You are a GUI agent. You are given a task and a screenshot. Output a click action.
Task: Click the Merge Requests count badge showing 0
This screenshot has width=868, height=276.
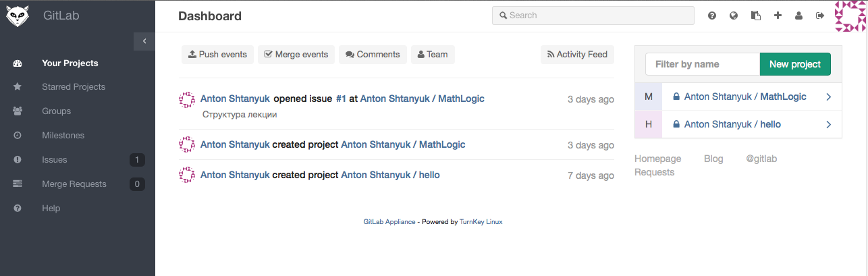click(137, 184)
